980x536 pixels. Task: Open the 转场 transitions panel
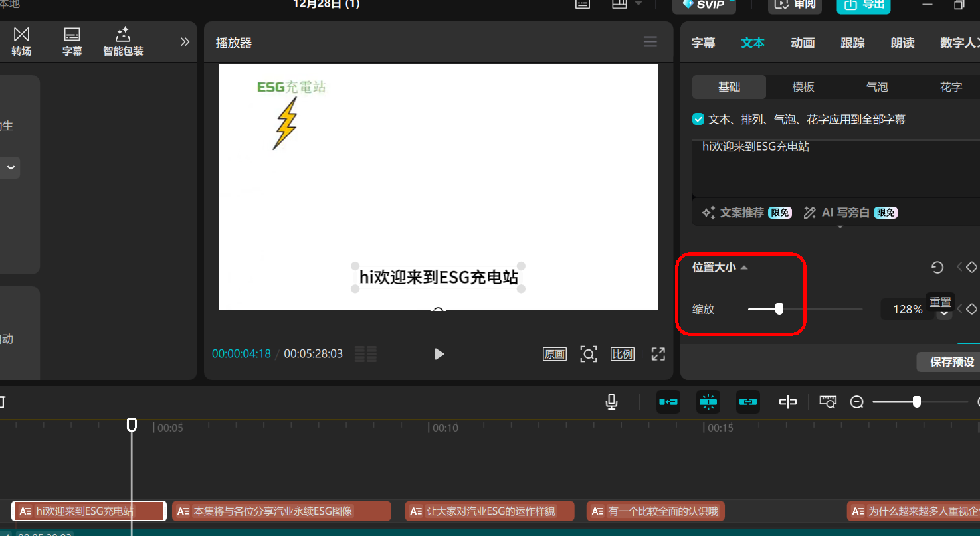(x=21, y=41)
